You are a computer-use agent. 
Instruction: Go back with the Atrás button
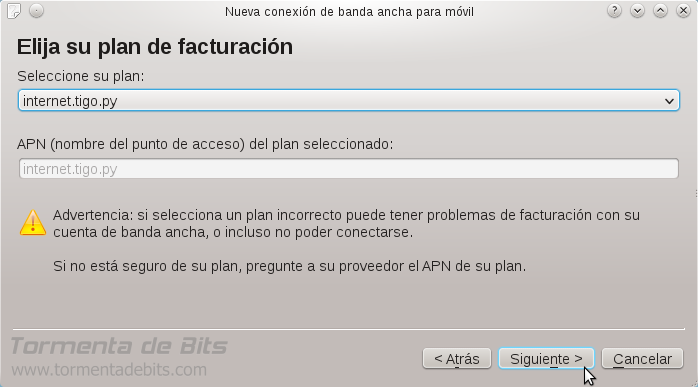click(457, 358)
